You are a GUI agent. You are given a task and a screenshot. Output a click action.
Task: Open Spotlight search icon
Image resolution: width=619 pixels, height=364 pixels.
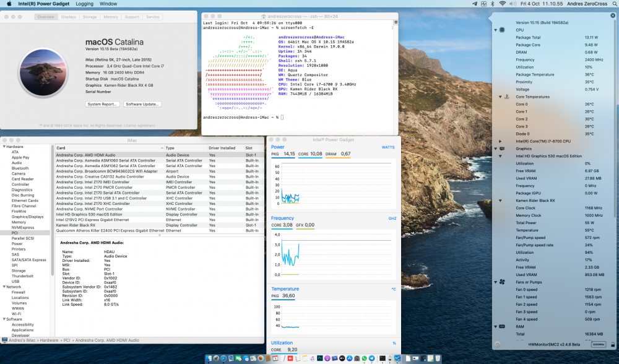(615, 4)
